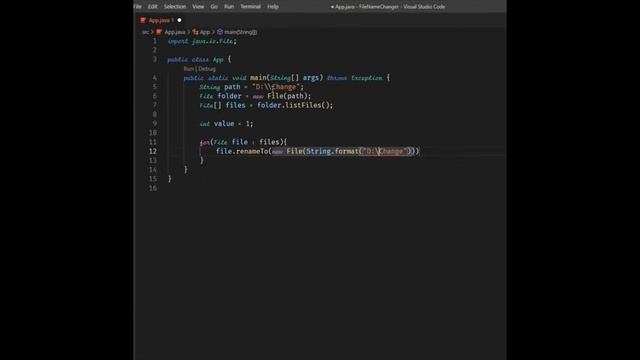Open the Run menu

click(229, 7)
